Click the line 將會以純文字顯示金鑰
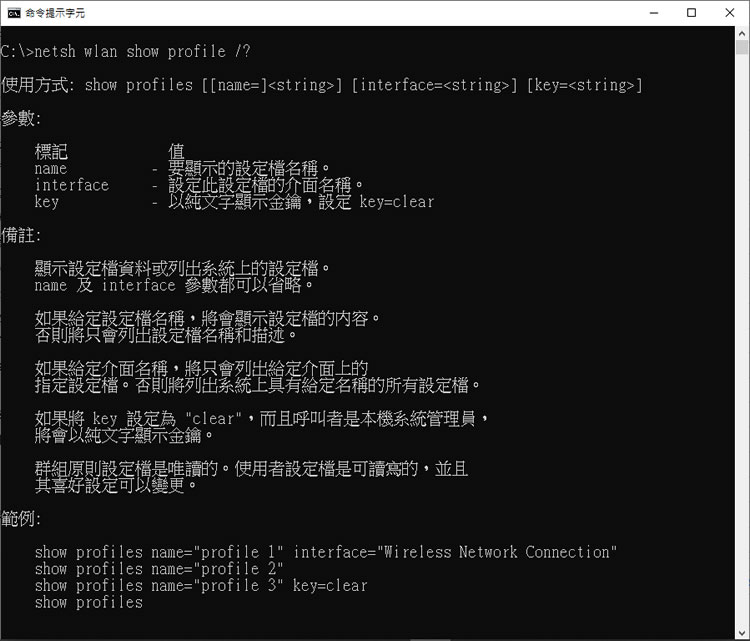 click(124, 435)
